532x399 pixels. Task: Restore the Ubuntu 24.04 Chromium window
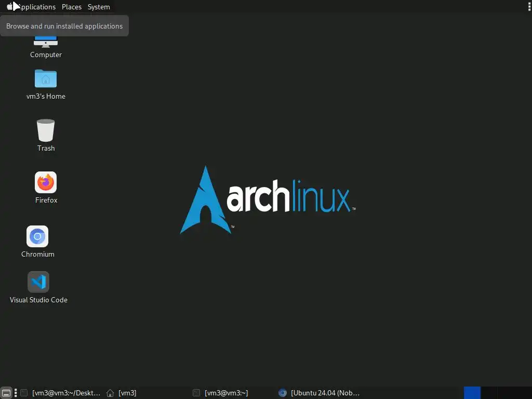(x=319, y=393)
